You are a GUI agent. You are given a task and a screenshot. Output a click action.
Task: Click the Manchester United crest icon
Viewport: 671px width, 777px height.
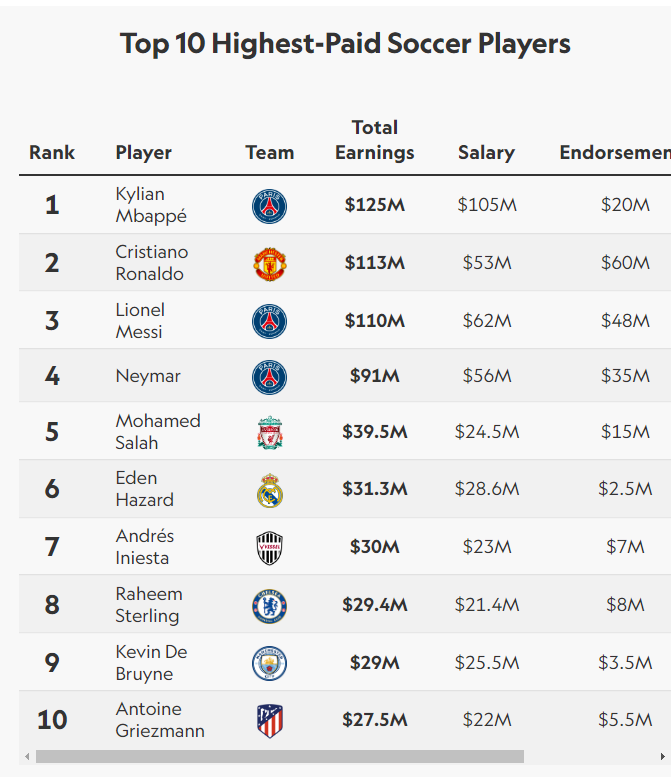coord(269,263)
